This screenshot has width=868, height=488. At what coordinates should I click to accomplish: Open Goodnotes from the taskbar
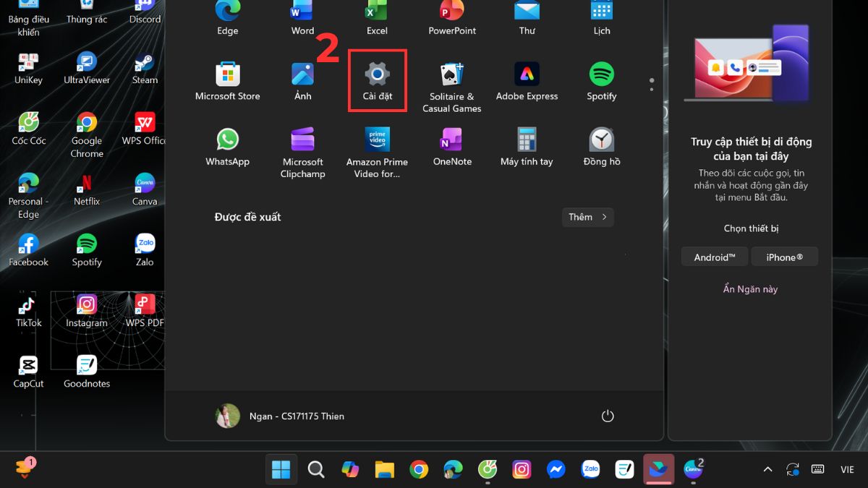(x=624, y=469)
